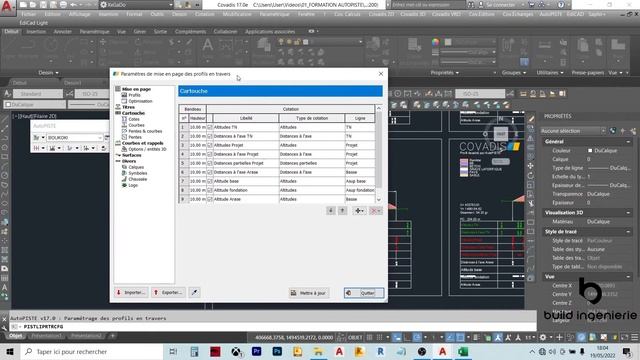Open the Titres section in tree
The width and height of the screenshot is (640, 360).
(128, 107)
